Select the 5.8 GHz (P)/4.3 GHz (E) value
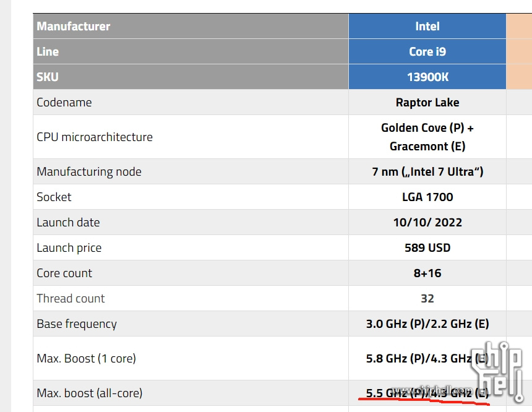The width and height of the screenshot is (532, 412). (x=427, y=359)
